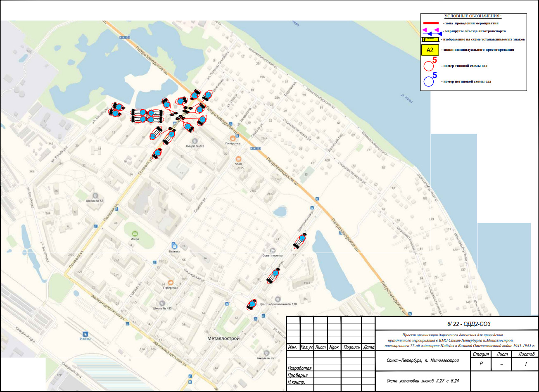Click the Проверил row label
Screen dimensions: 539x392
coord(298,375)
